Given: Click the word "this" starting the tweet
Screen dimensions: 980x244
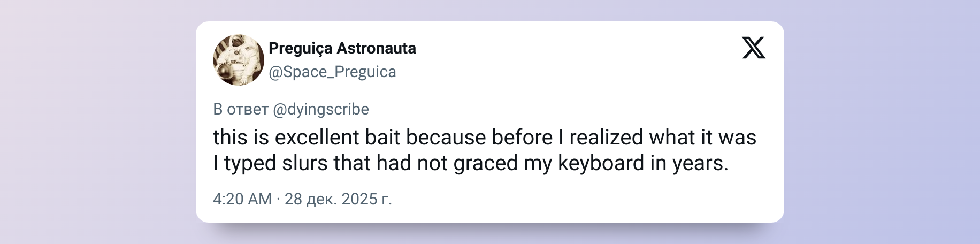Looking at the screenshot, I should (x=229, y=138).
